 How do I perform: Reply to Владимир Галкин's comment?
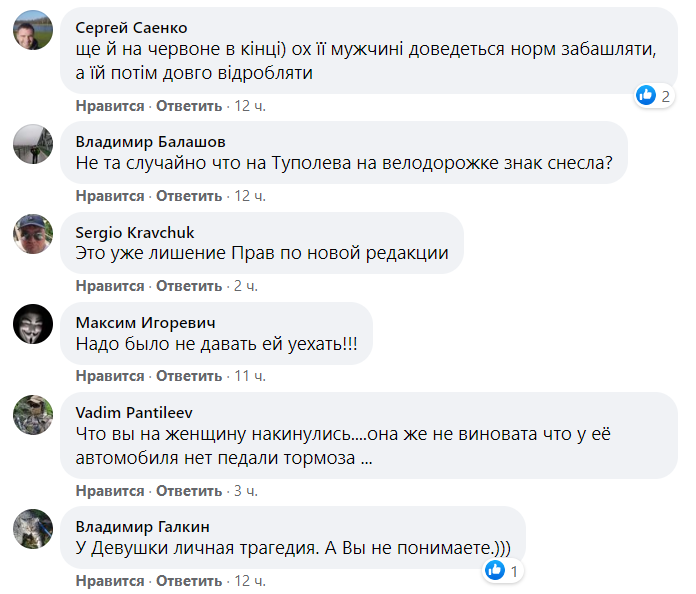click(188, 581)
